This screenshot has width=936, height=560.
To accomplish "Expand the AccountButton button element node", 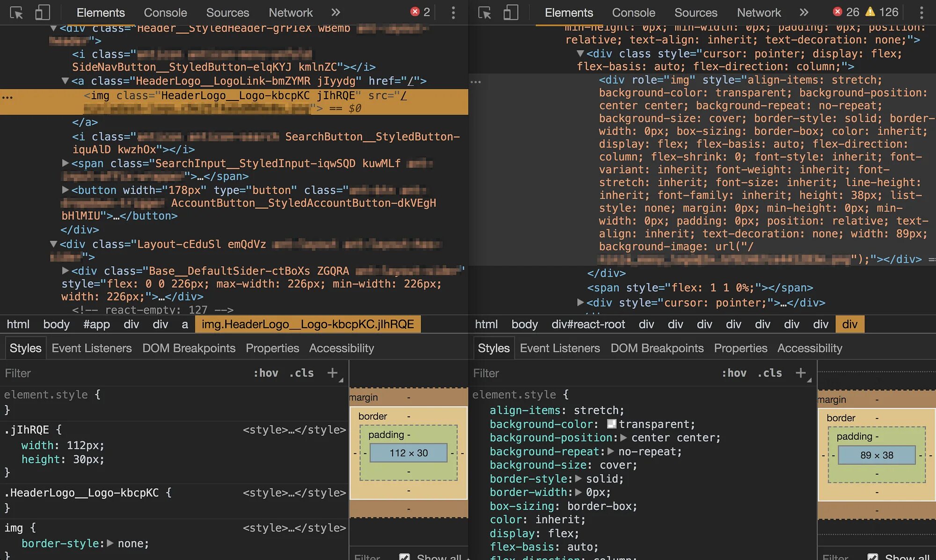I will pos(66,190).
